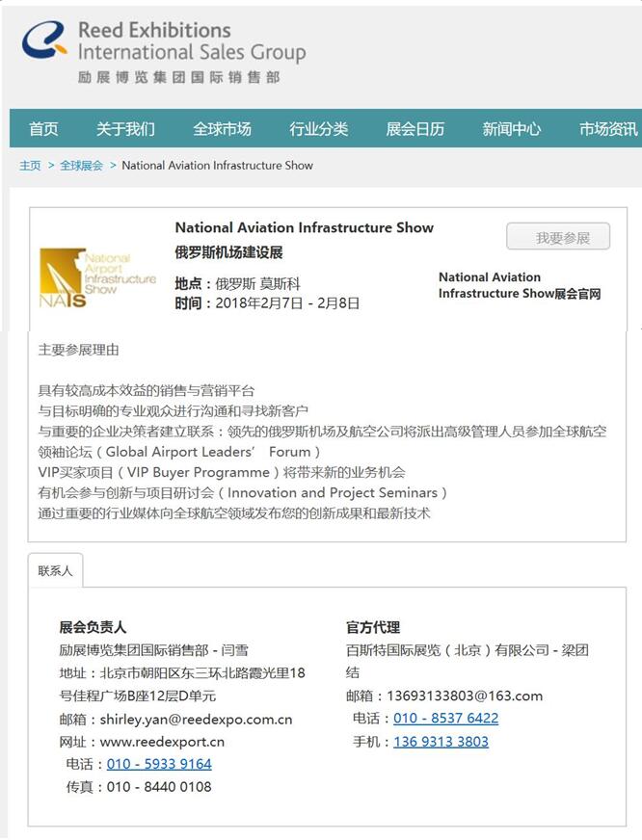Open the 首页 navigation menu item
This screenshot has height=840, width=642.
click(43, 129)
